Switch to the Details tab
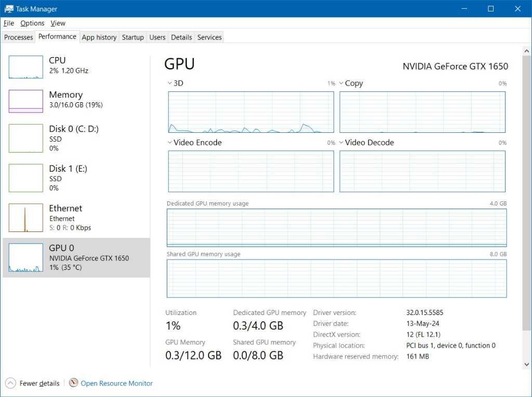 click(181, 37)
